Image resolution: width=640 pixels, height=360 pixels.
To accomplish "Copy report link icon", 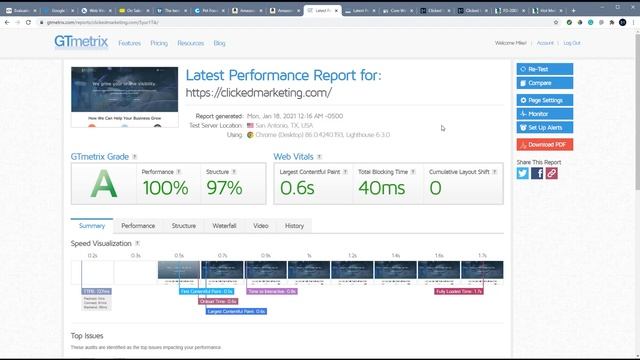I will click(x=551, y=173).
